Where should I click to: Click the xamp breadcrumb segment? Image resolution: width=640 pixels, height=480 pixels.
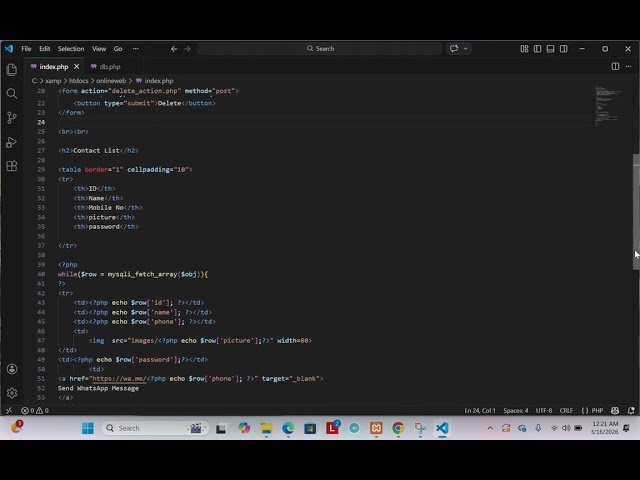[x=53, y=81]
